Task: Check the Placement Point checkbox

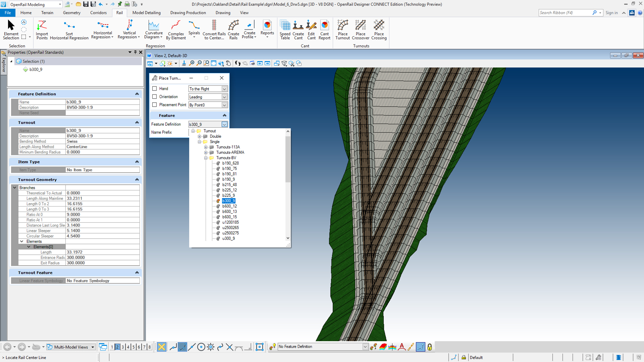Action: [155, 105]
